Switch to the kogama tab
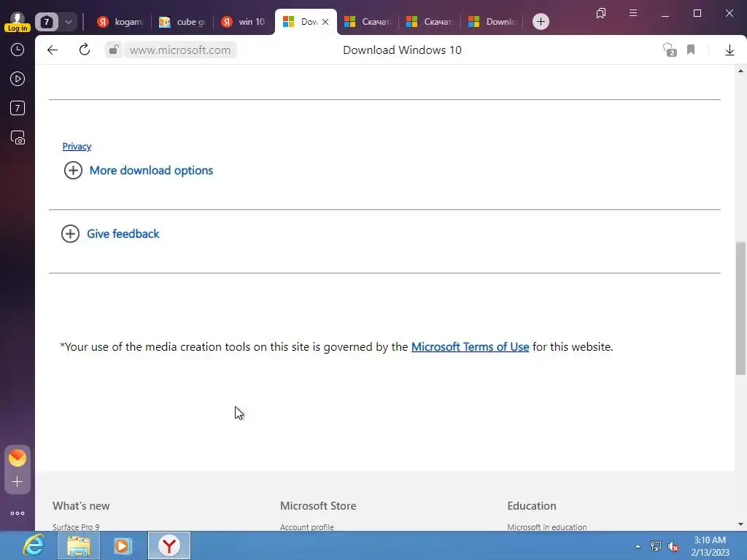Image resolution: width=747 pixels, height=560 pixels. pyautogui.click(x=120, y=22)
